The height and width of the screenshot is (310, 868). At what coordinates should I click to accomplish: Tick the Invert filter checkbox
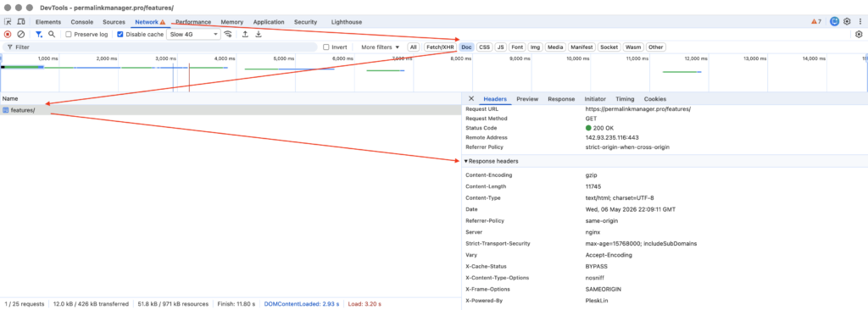[x=326, y=47]
